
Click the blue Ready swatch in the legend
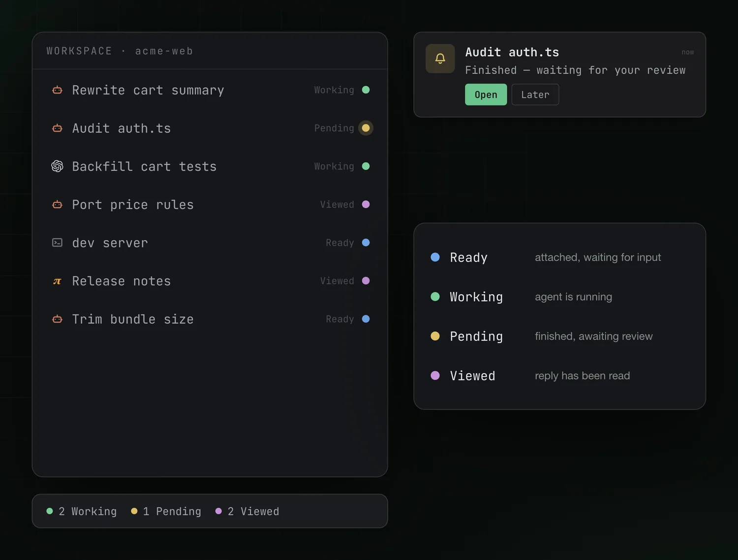(x=435, y=257)
